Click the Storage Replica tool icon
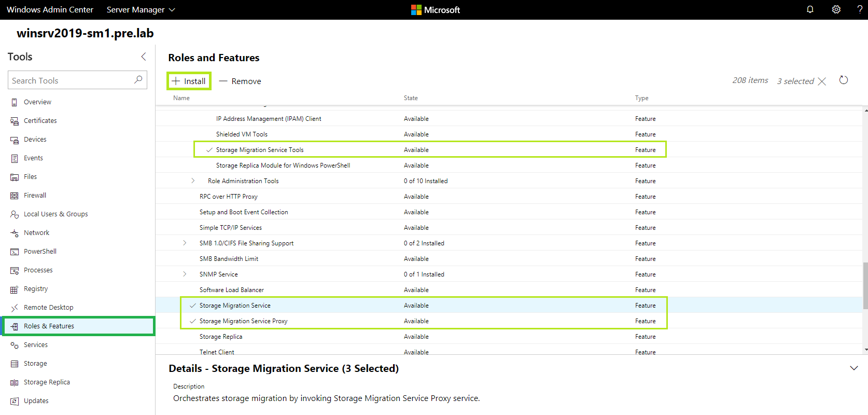Screen dimensions: 868x415 [x=15, y=382]
